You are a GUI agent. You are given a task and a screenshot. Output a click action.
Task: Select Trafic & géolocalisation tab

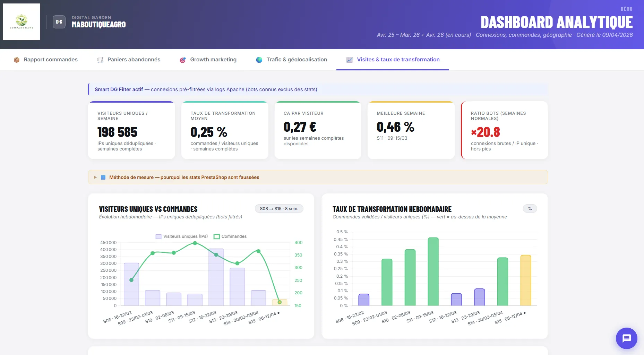(x=291, y=60)
